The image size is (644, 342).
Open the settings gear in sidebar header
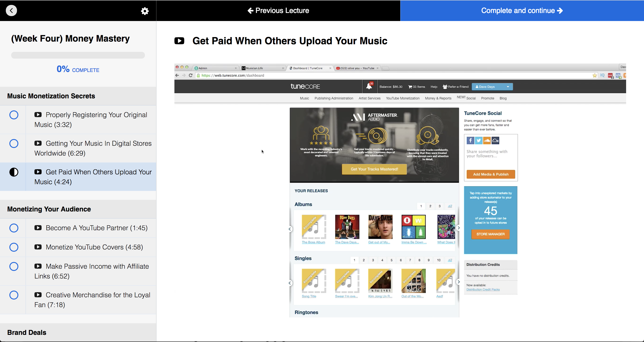pyautogui.click(x=145, y=11)
